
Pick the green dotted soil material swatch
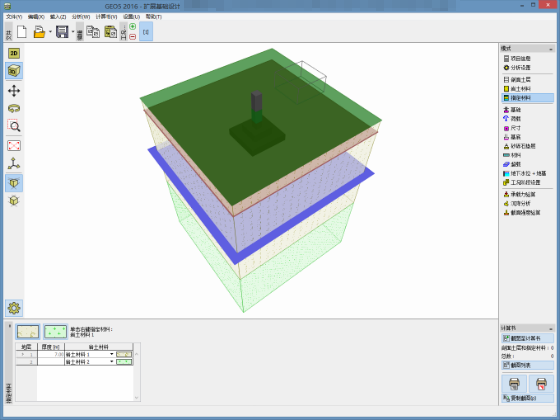pyautogui.click(x=55, y=332)
